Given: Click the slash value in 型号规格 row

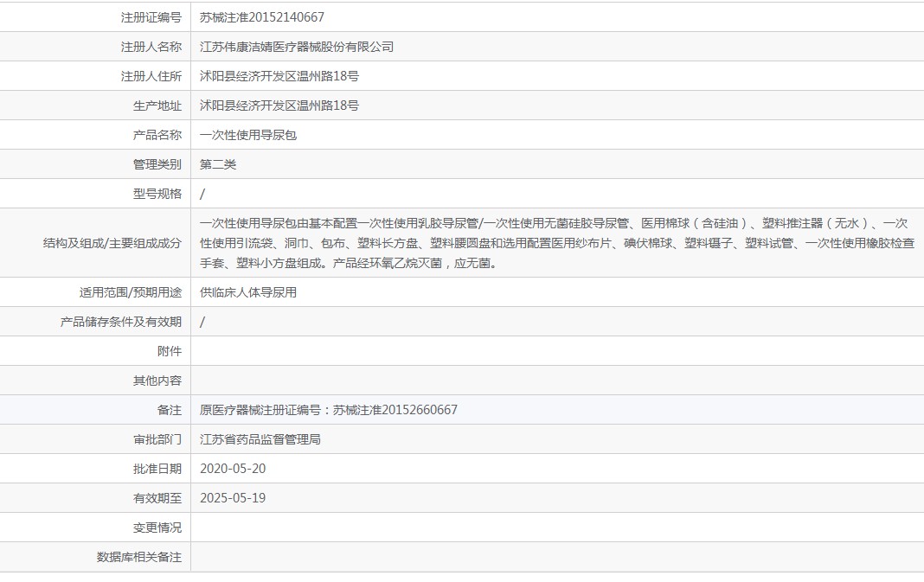Looking at the screenshot, I should point(202,194).
